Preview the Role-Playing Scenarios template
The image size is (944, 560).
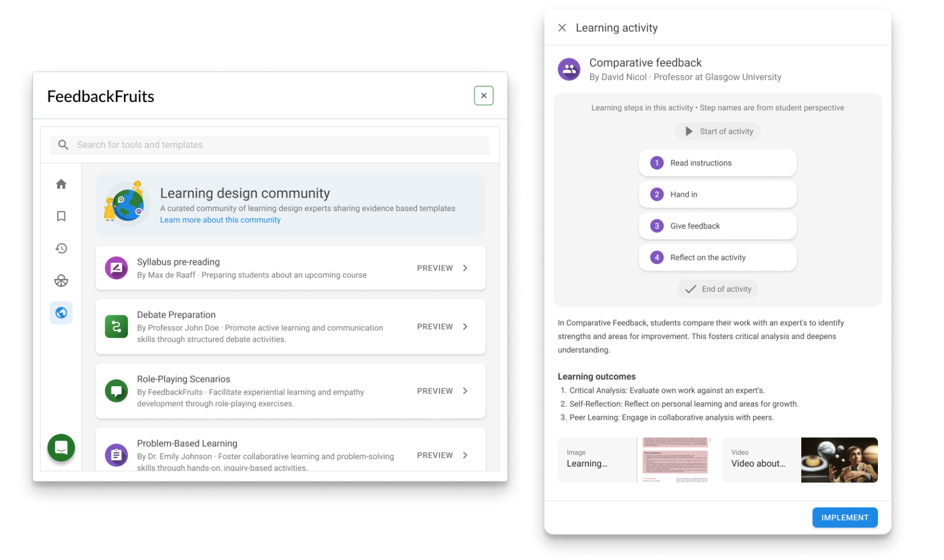[435, 391]
